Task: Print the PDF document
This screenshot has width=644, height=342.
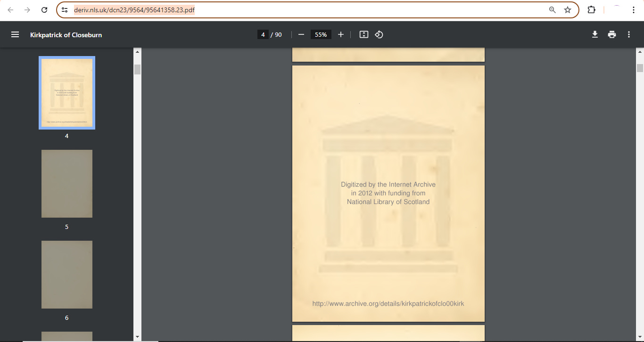Action: 612,34
